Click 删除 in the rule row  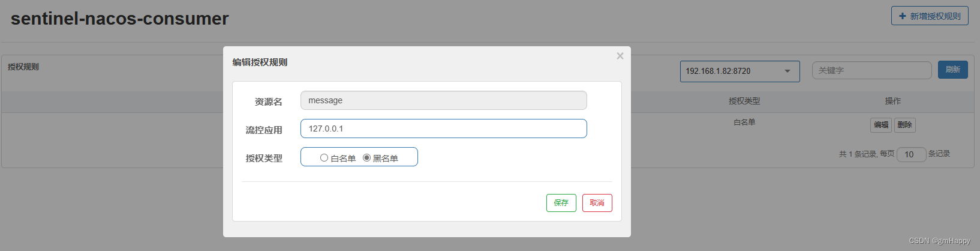(x=905, y=125)
